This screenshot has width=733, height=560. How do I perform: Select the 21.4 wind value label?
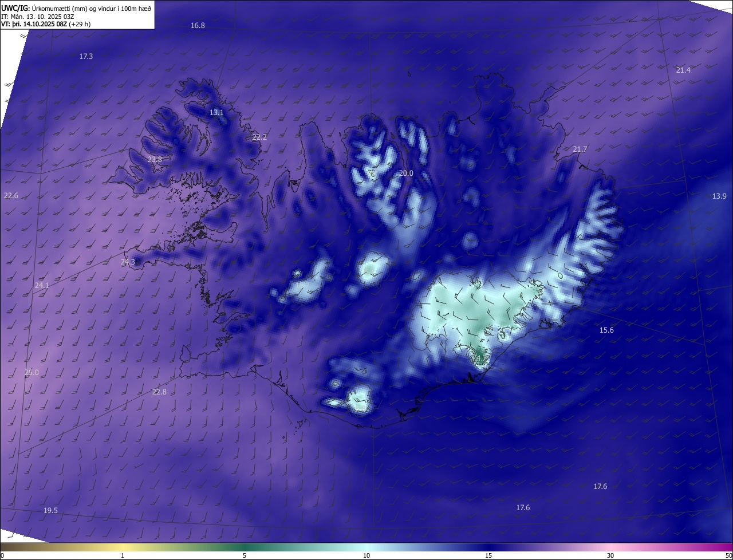pyautogui.click(x=683, y=70)
